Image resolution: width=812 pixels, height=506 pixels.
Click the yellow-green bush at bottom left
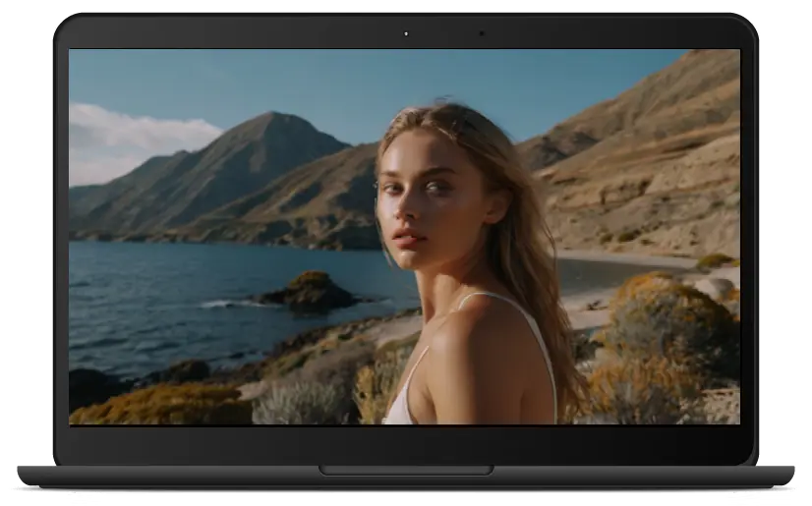coord(157,405)
